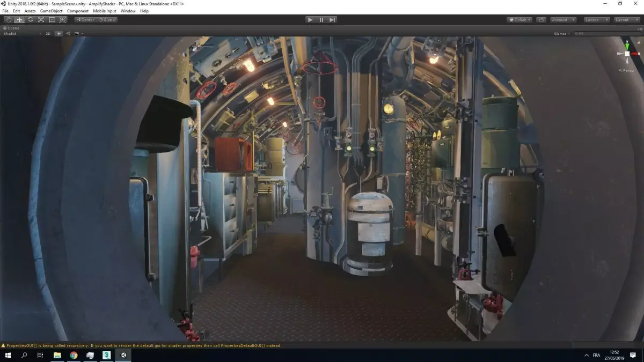Open the Layout dropdown

pyautogui.click(x=626, y=20)
